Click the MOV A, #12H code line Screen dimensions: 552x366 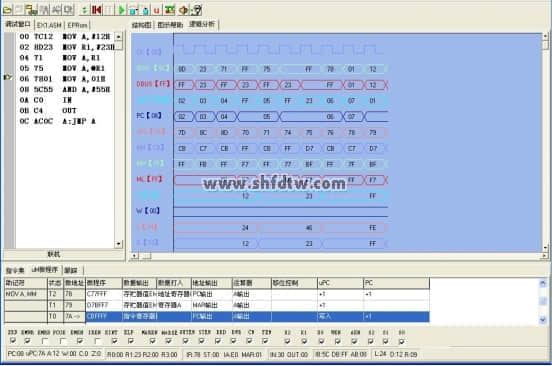65,37
